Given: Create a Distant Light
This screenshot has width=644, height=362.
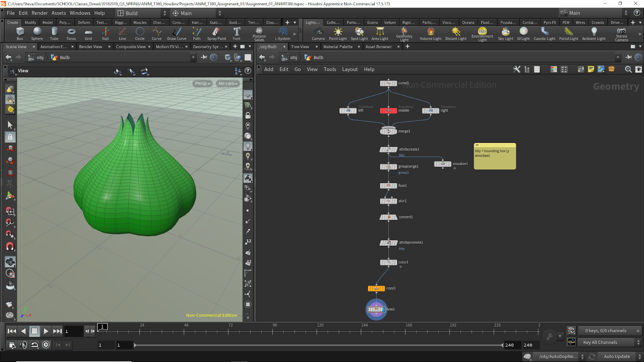Looking at the screenshot, I should pos(456,33).
